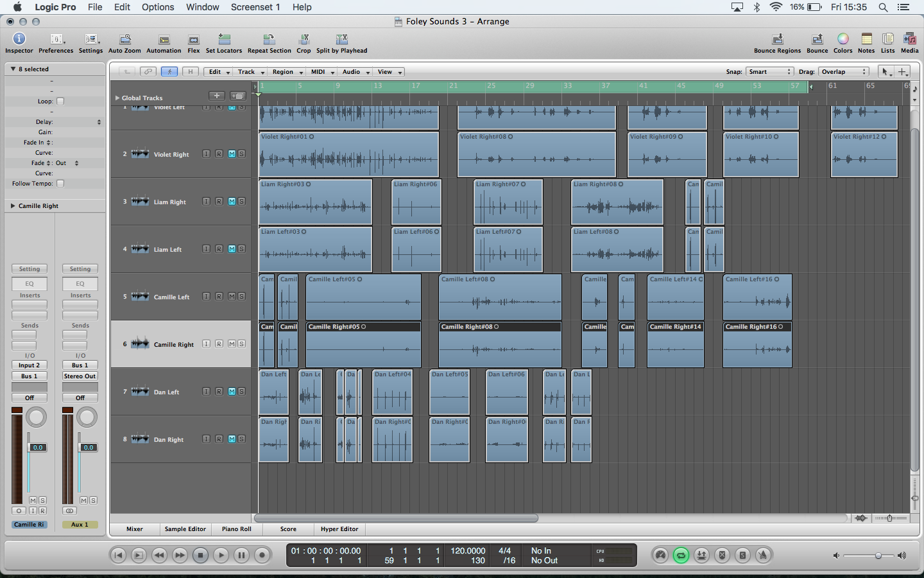Toggle the Solo button in the transport bar
Screen dimensions: 924x578
point(742,556)
